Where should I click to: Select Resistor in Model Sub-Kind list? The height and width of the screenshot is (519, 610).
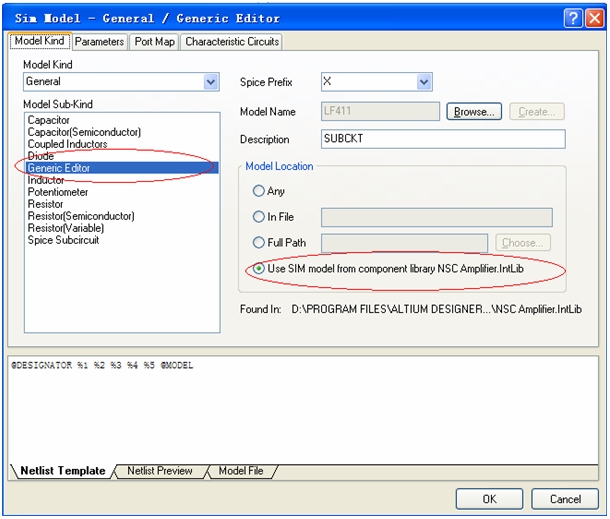46,204
